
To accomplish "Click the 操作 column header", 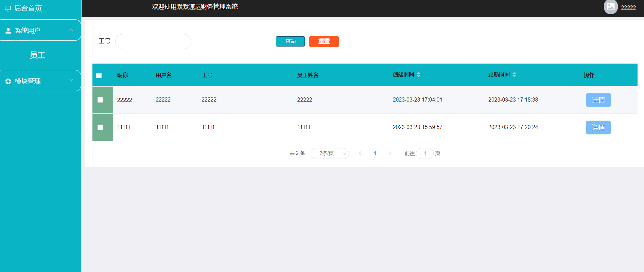I will pos(589,75).
